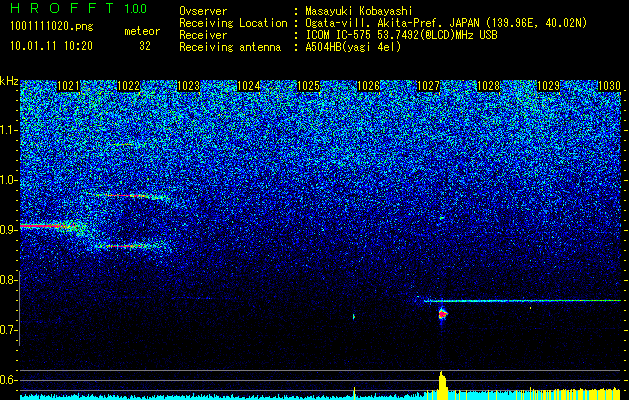Click the 1029 time marker

(x=548, y=86)
